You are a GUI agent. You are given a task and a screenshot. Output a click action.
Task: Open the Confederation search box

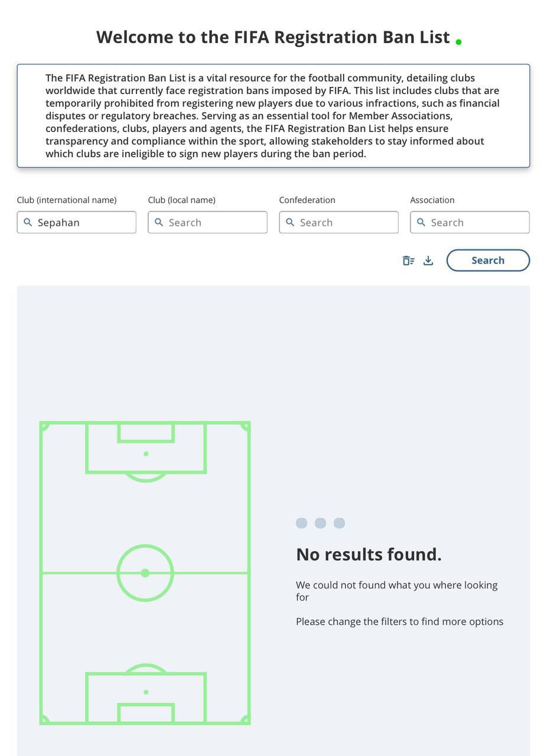pyautogui.click(x=339, y=222)
